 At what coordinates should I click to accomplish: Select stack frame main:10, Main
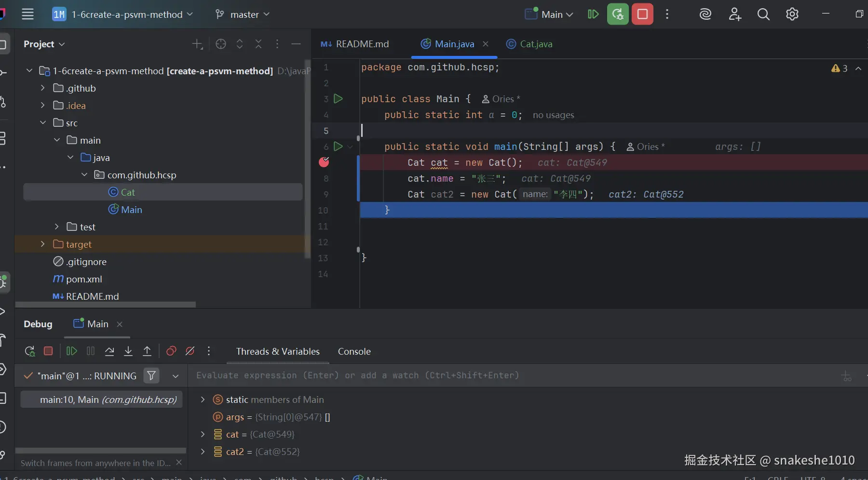101,400
